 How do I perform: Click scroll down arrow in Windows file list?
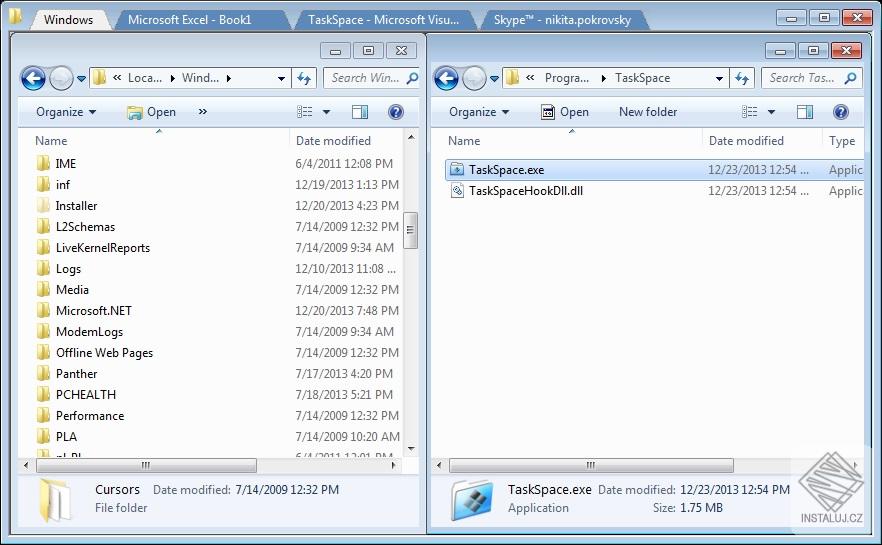[411, 449]
